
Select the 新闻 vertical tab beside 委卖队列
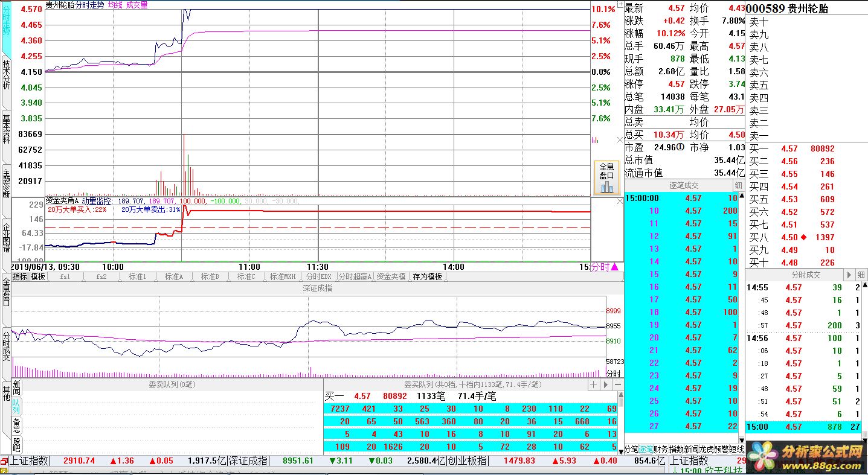click(x=17, y=389)
